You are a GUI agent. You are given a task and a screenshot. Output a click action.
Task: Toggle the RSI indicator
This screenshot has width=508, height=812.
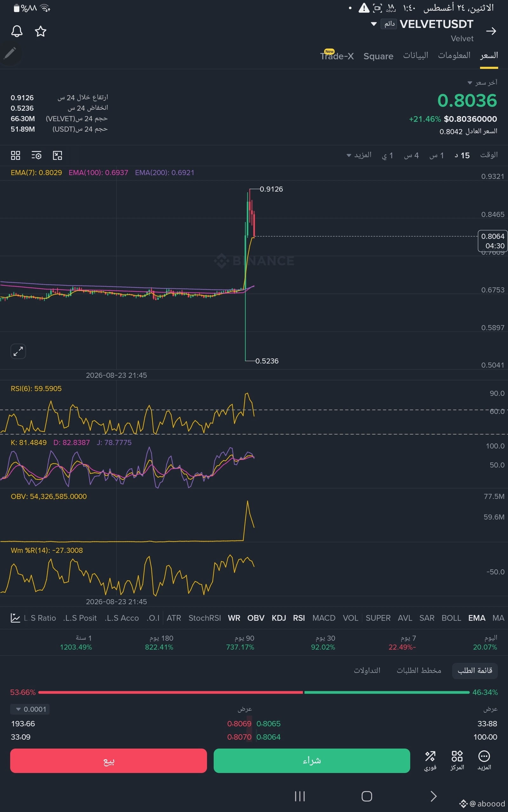click(x=299, y=618)
